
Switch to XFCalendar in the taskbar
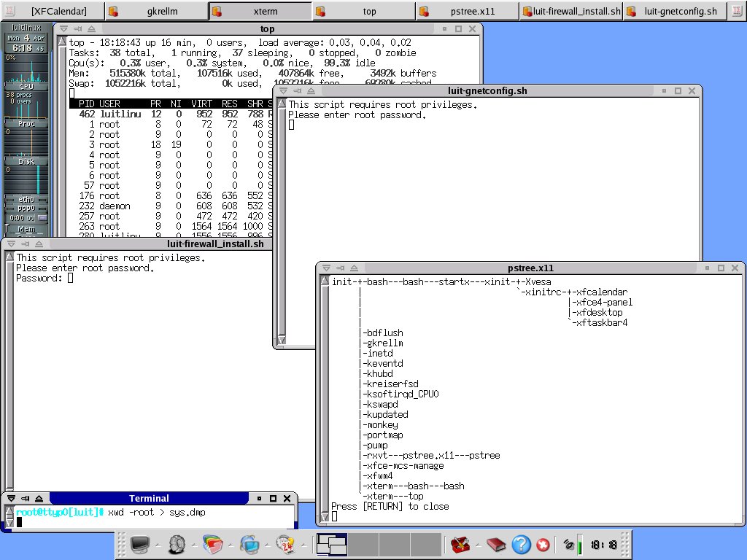click(x=53, y=11)
